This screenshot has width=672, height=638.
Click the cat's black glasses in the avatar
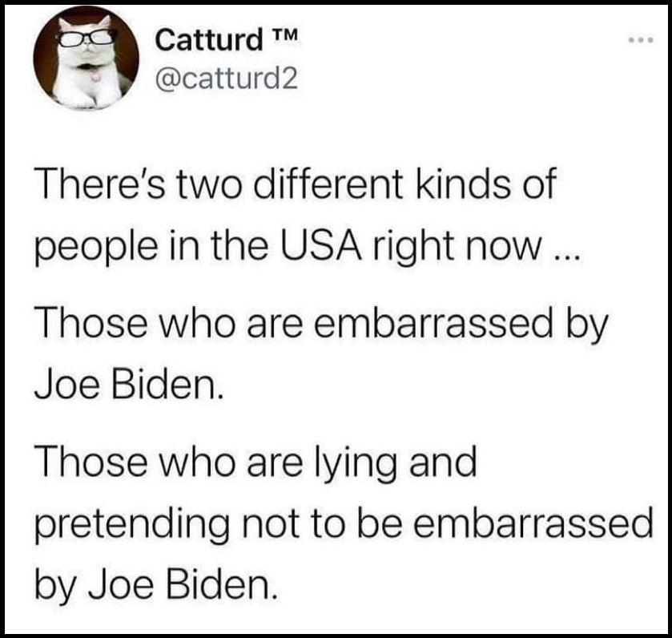[87, 38]
